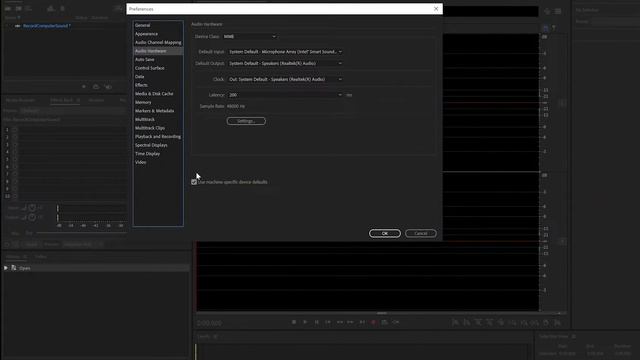Switch to the Effects Rack tab

pos(62,100)
